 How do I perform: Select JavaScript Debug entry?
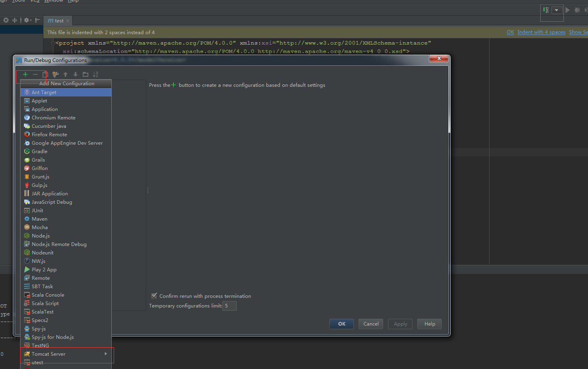(x=66, y=202)
